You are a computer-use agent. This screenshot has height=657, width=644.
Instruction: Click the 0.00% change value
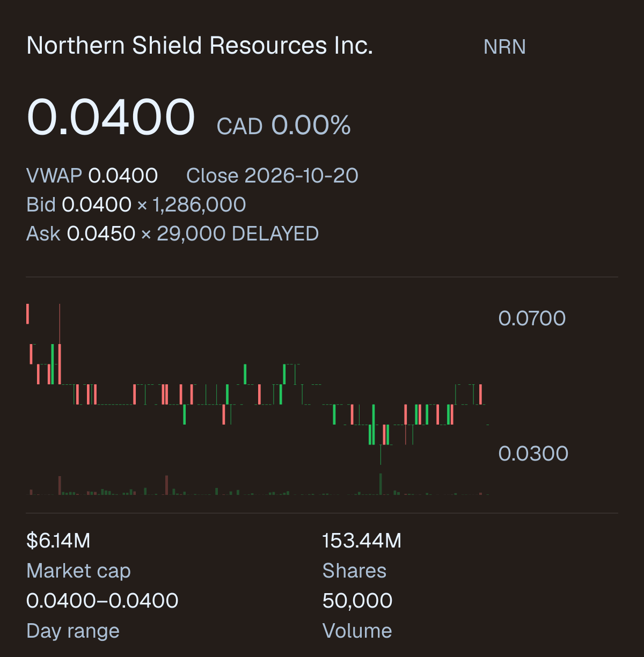(x=311, y=126)
